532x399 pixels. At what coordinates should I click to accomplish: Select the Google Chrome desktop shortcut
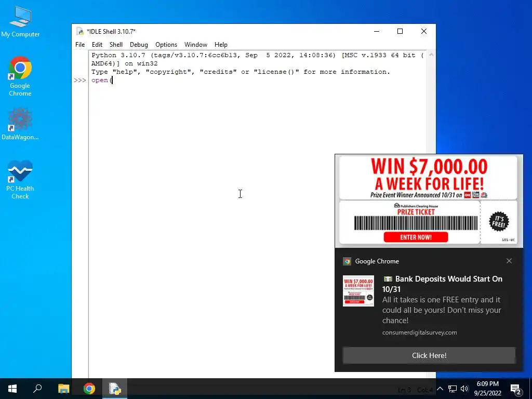point(20,76)
